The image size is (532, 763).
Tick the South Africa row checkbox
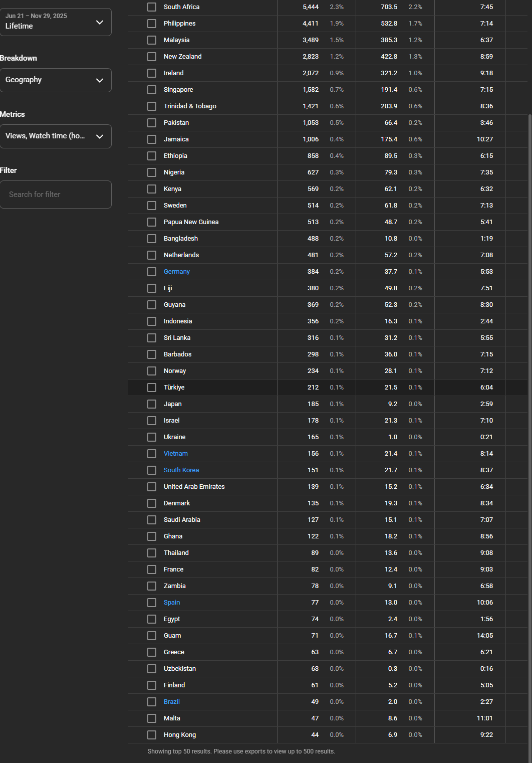(152, 7)
